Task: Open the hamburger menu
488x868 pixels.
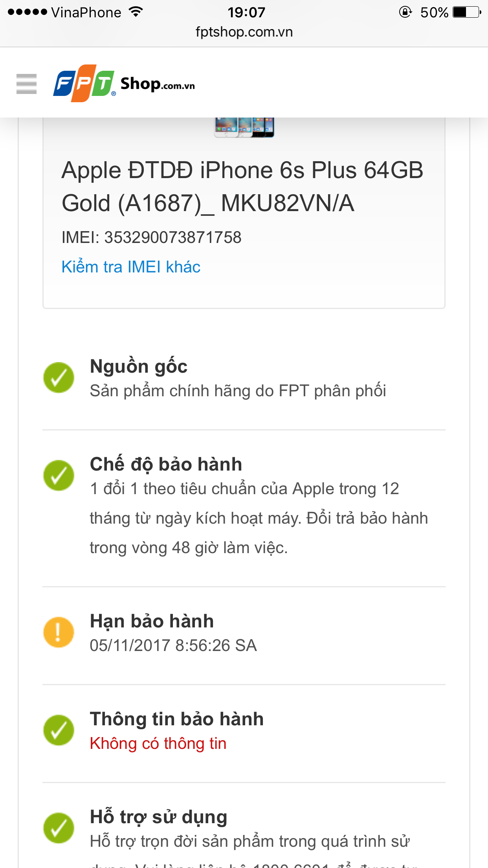Action: [x=26, y=84]
